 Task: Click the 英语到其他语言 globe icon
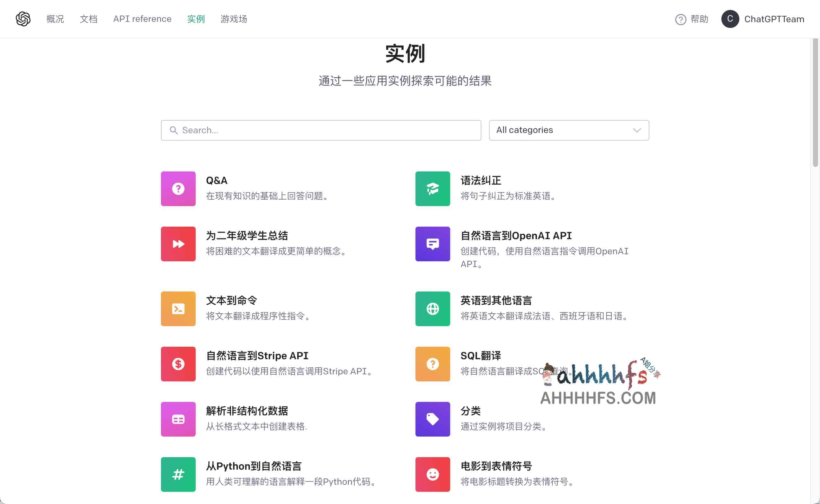click(x=432, y=309)
